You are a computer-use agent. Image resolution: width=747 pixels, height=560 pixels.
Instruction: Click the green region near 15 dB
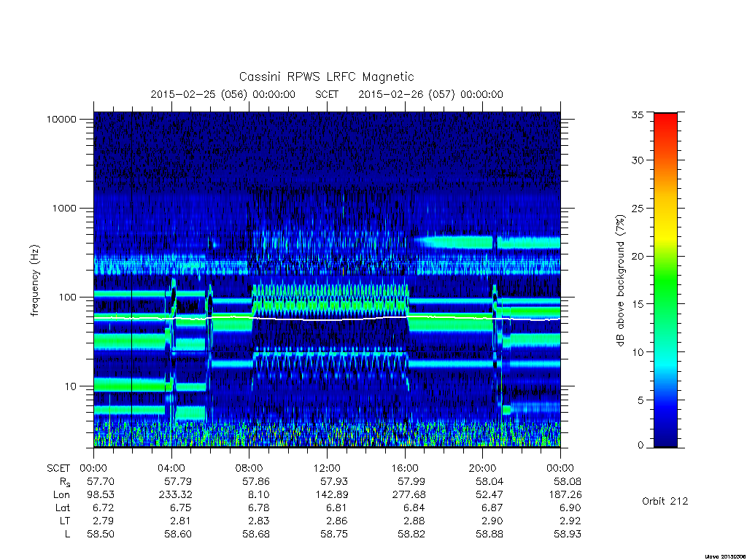click(665, 304)
